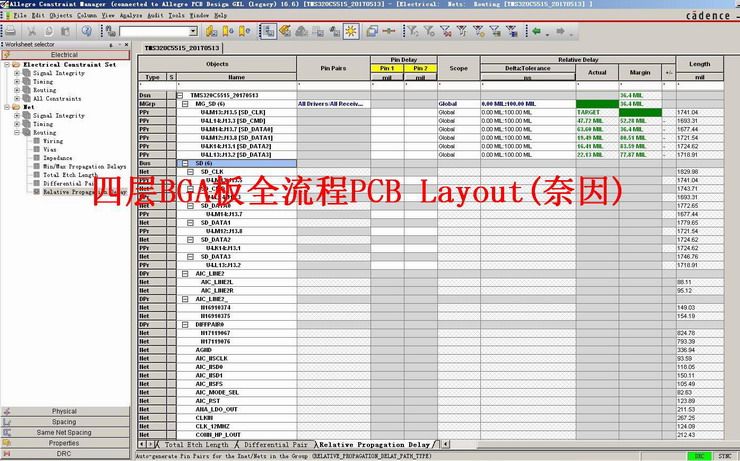Click the SYNC status bar indicator

pos(725,456)
